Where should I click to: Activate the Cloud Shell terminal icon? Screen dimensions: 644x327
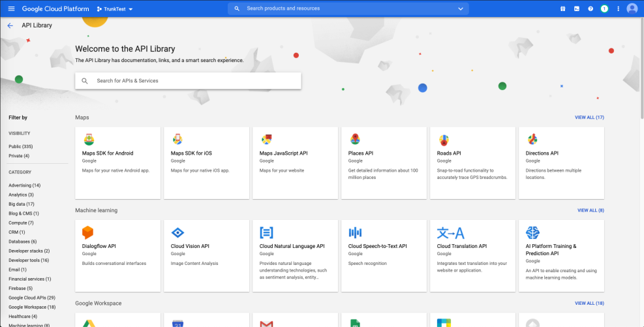point(577,8)
